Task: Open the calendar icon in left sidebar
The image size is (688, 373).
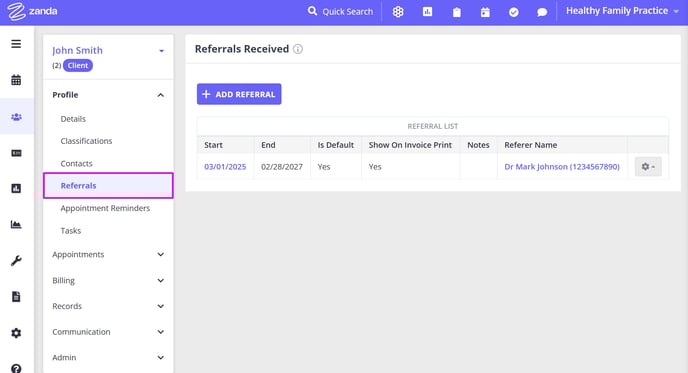Action: click(x=16, y=80)
